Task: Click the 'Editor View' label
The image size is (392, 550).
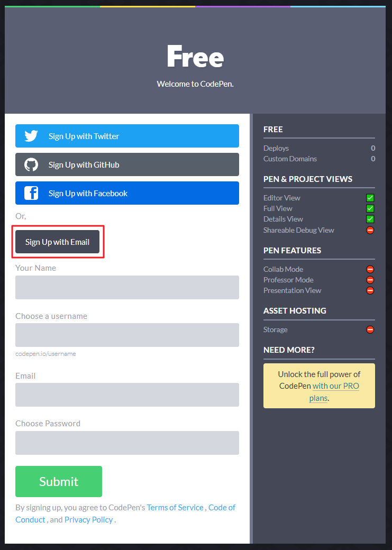Action: (x=282, y=198)
